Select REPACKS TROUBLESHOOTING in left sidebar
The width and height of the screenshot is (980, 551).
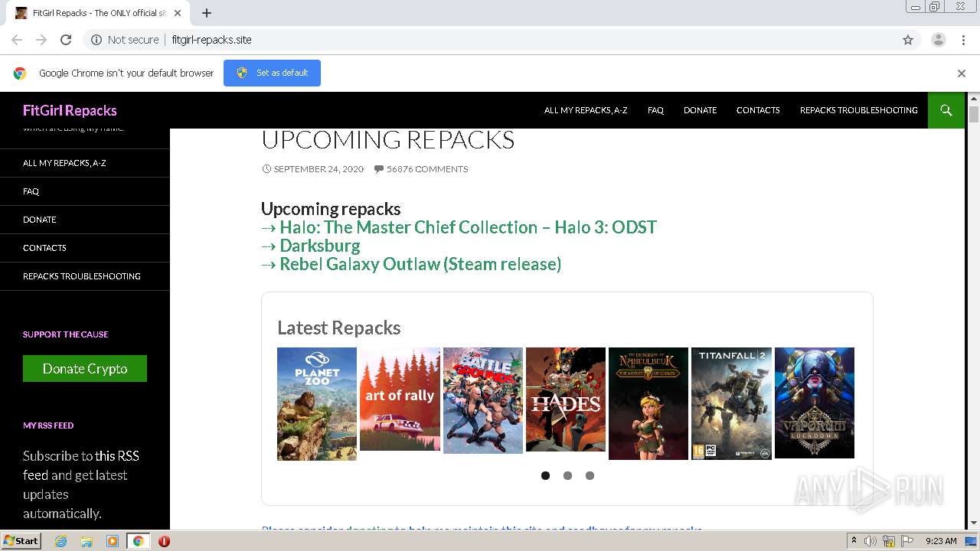82,276
